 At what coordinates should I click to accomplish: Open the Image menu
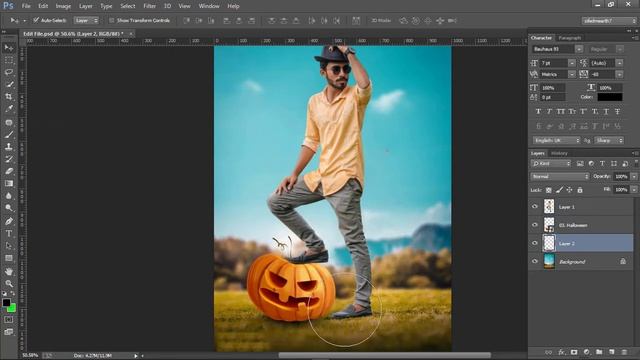[x=63, y=6]
